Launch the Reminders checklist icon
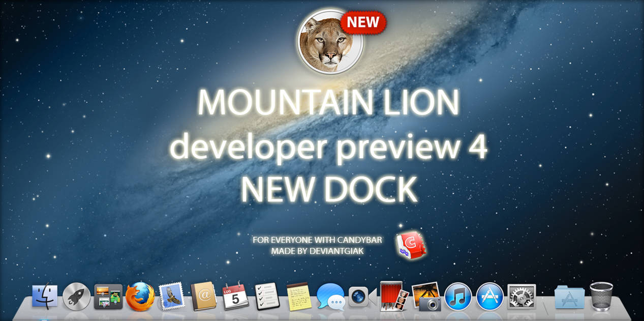 pos(267,297)
